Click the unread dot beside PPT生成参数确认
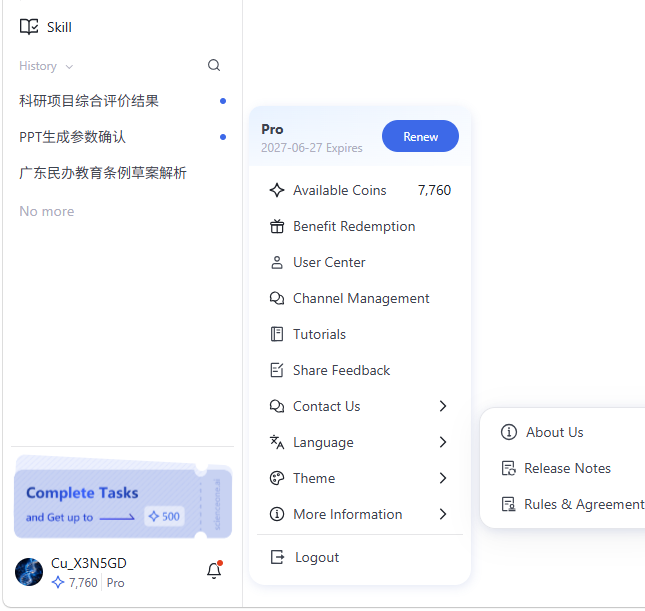 pos(223,137)
